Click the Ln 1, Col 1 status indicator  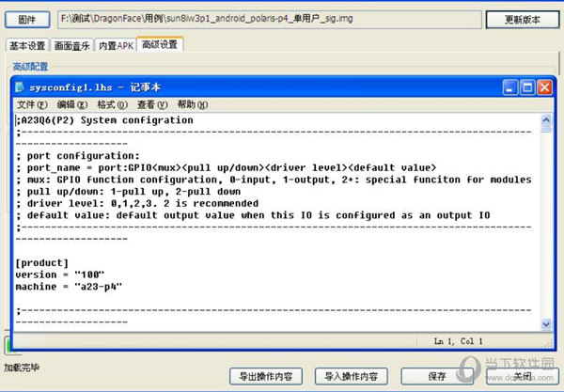click(459, 341)
